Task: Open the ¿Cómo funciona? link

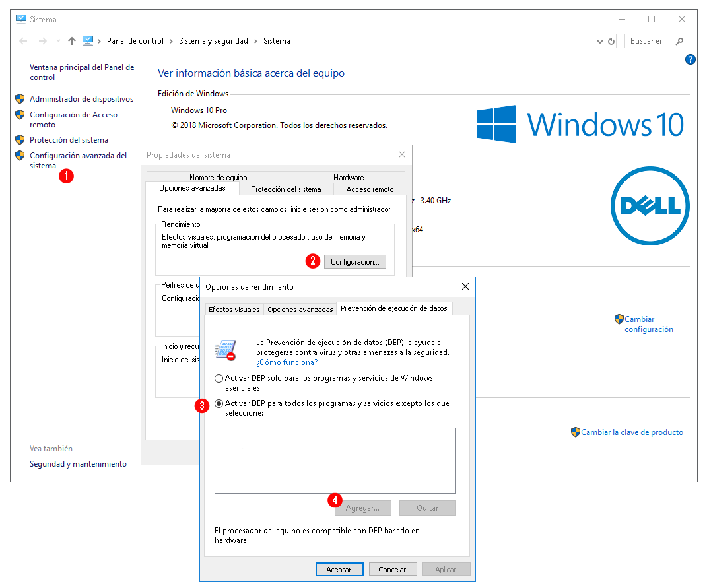Action: [x=286, y=362]
